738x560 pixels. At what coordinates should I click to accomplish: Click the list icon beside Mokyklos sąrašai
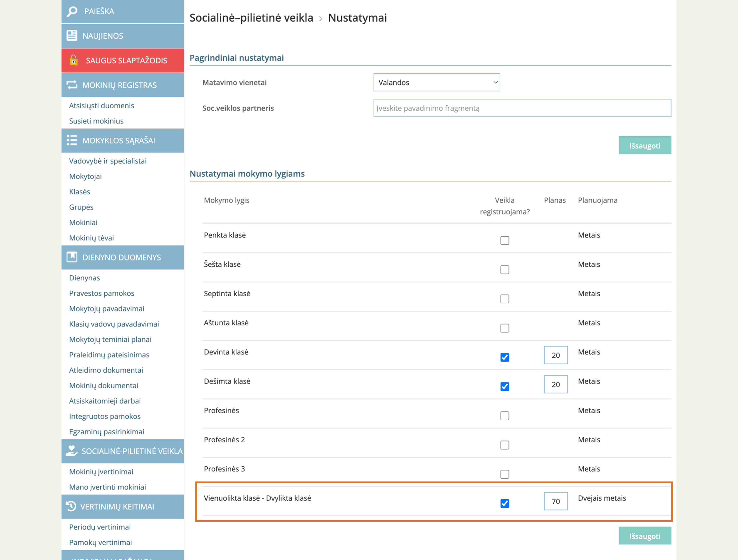click(x=72, y=140)
